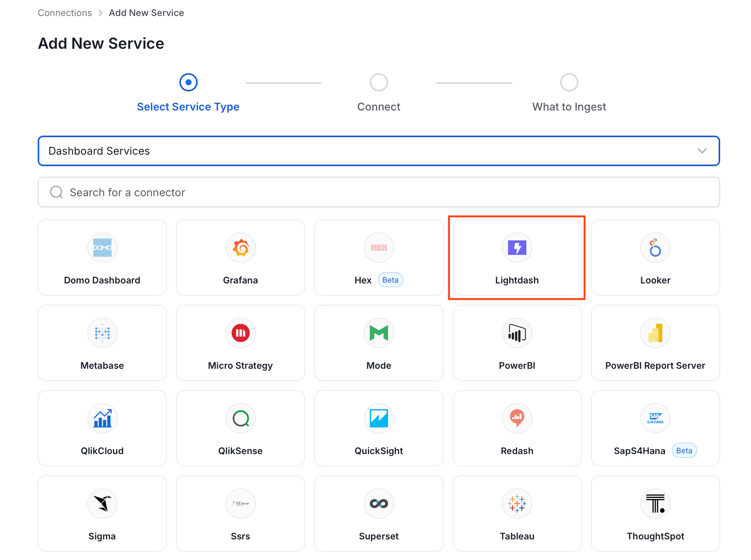Click the Grafana label text
This screenshot has height=560, width=751.
pyautogui.click(x=241, y=280)
